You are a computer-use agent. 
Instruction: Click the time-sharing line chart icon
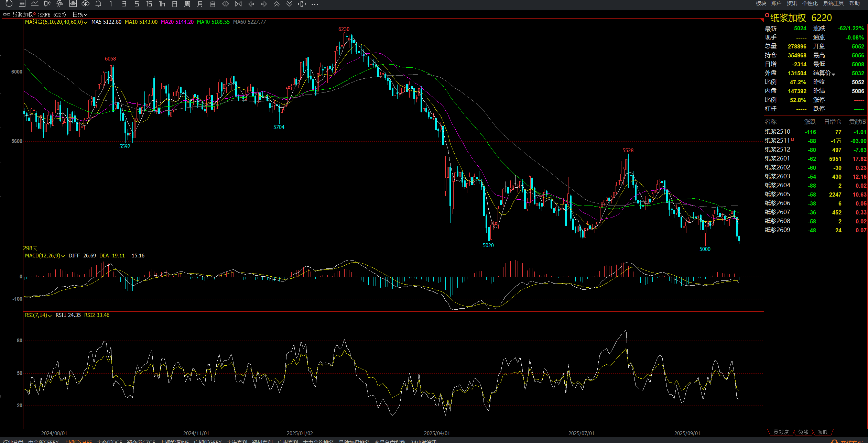point(35,4)
